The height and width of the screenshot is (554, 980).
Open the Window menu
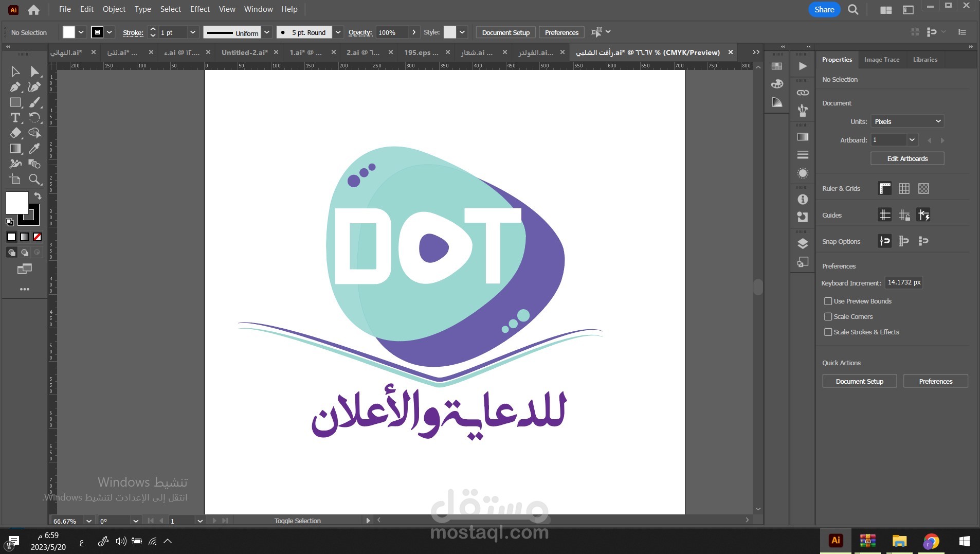point(258,9)
